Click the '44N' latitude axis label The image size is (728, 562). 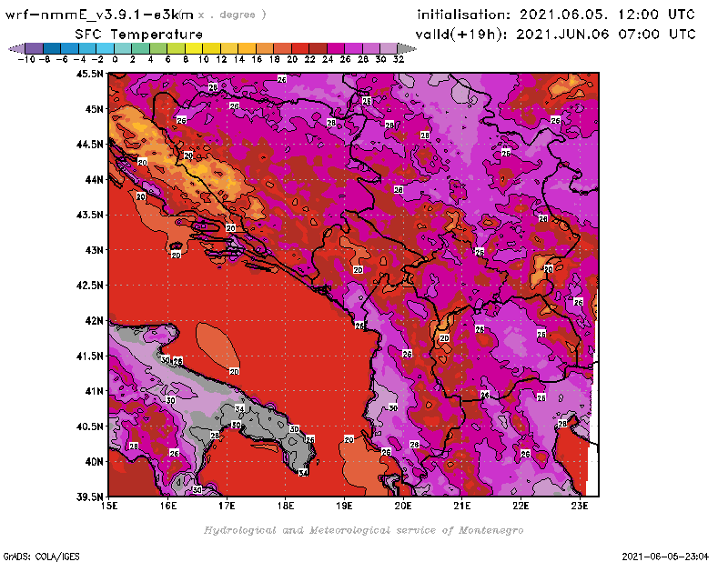click(94, 179)
